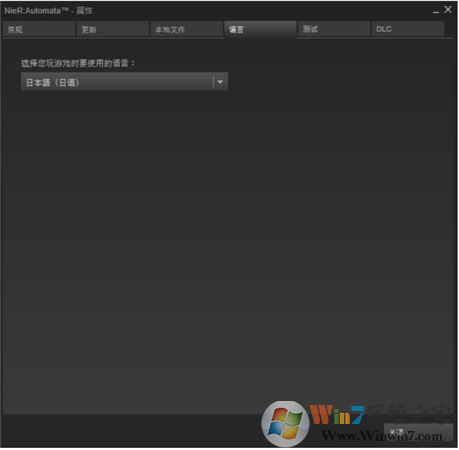Click the Windows logo orb watermark

coord(285,423)
